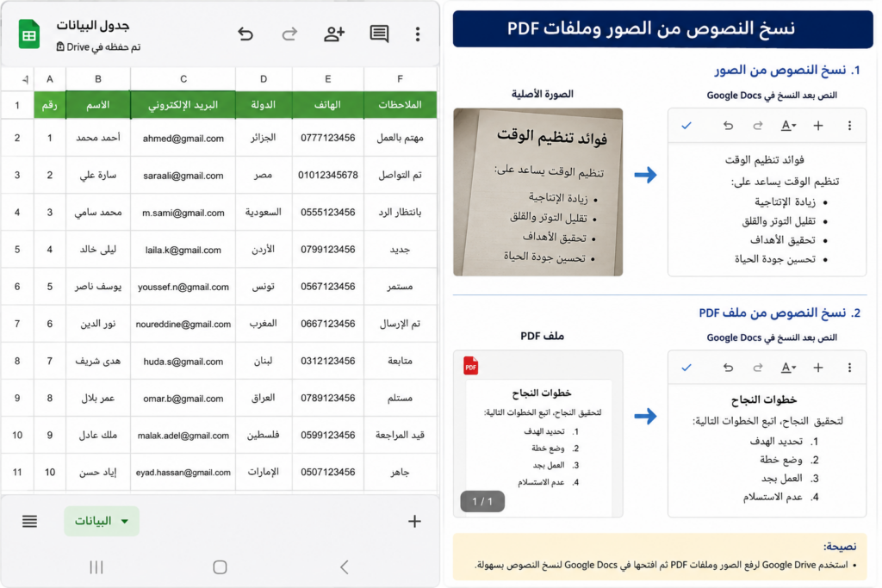Open more options in bottom Docs toolbar
The width and height of the screenshot is (882, 588).
849,368
